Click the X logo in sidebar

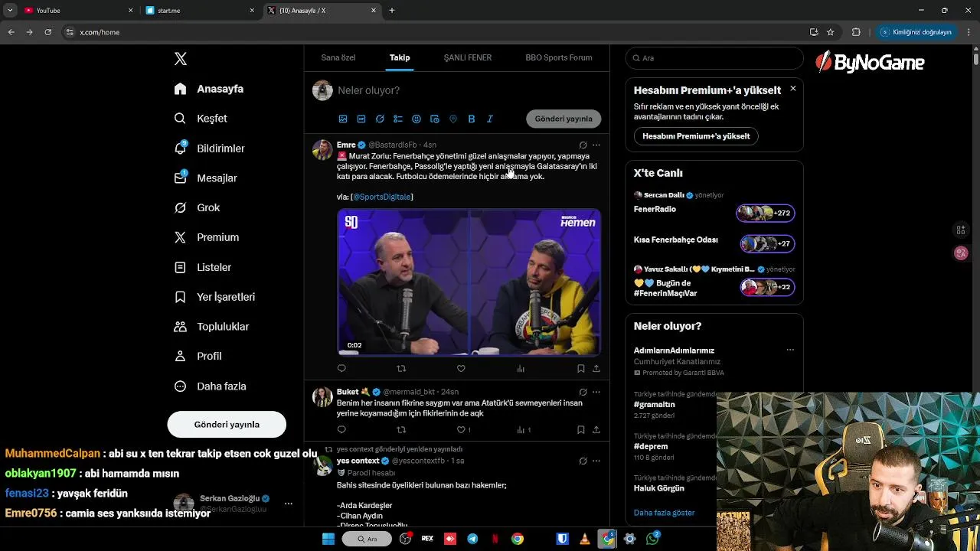click(x=181, y=59)
